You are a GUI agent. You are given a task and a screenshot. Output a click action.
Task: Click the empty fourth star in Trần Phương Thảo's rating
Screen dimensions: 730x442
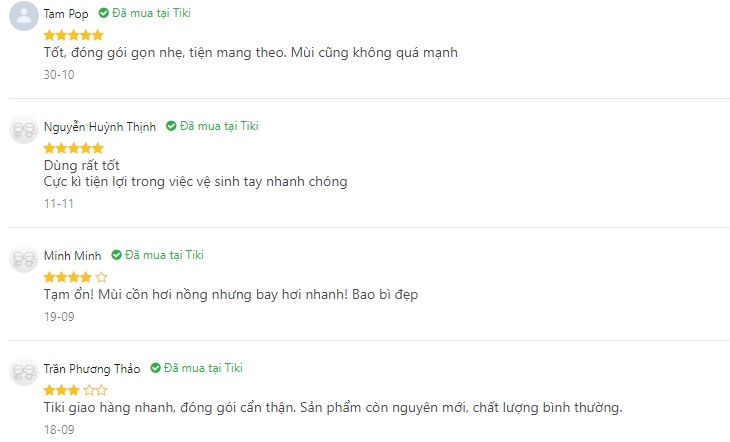coord(89,390)
